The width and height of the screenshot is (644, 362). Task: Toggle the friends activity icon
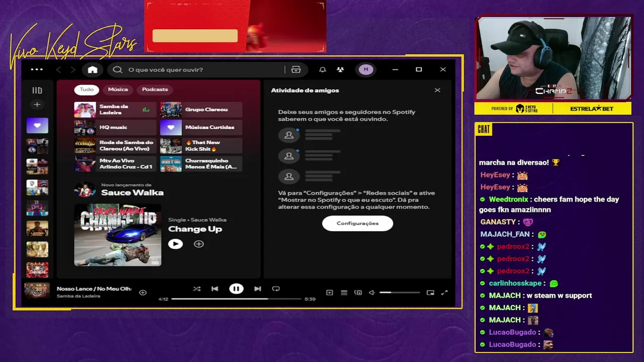341,69
